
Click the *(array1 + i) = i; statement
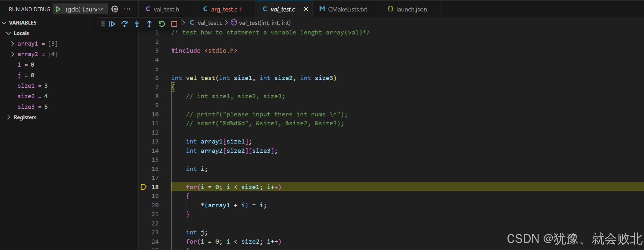[233, 205]
